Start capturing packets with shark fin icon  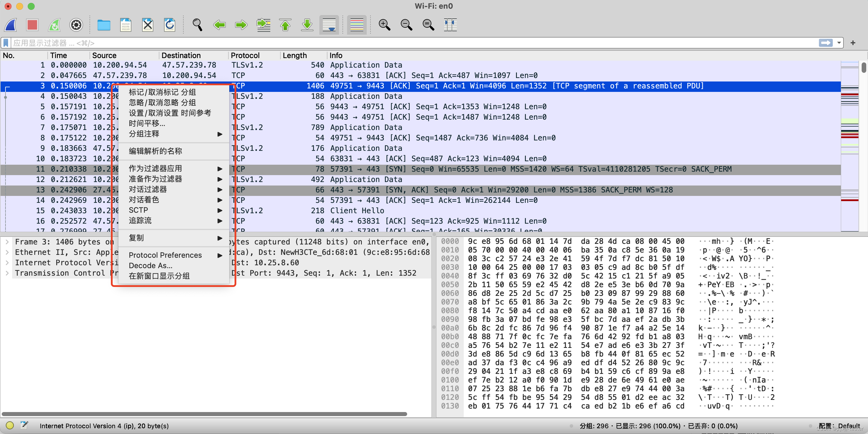(x=10, y=25)
